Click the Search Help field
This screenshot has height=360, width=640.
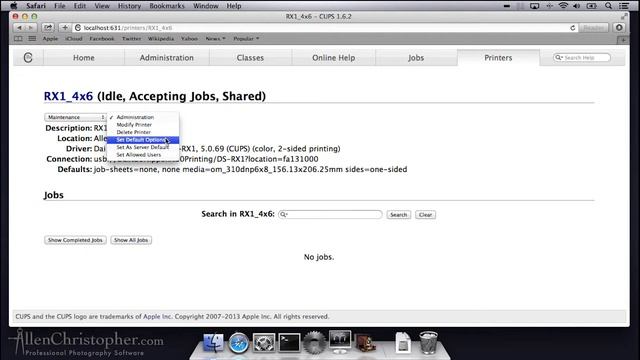(x=582, y=58)
